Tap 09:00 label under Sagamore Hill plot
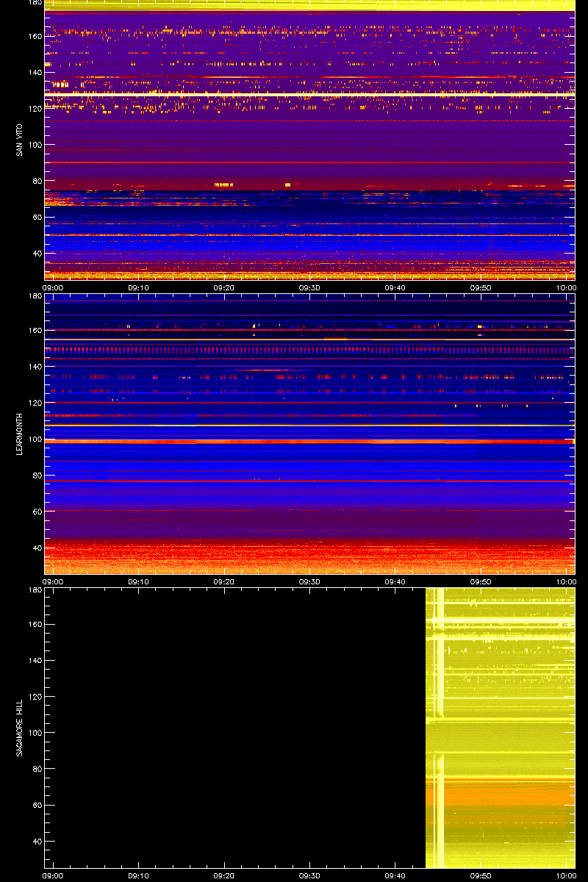 [x=53, y=876]
